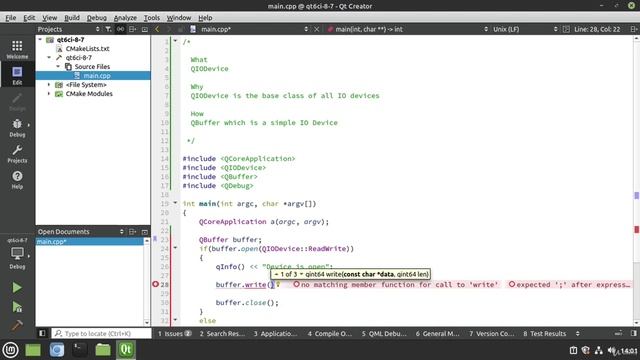This screenshot has width=640, height=360.
Task: Build the project with the hammer icon
Action: click(x=17, y=325)
